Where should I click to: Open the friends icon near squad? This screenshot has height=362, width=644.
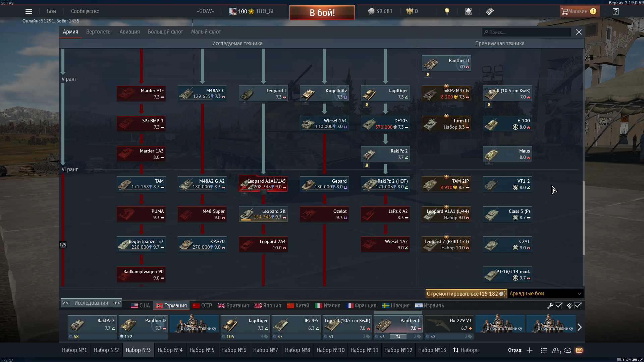556,350
